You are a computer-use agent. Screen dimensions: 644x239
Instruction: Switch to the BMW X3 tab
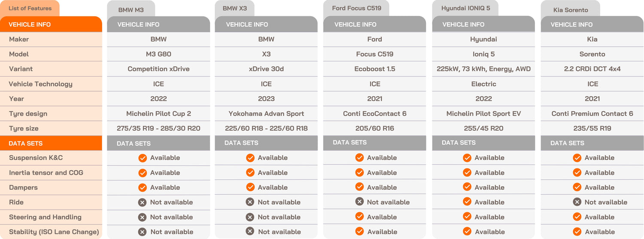234,9
